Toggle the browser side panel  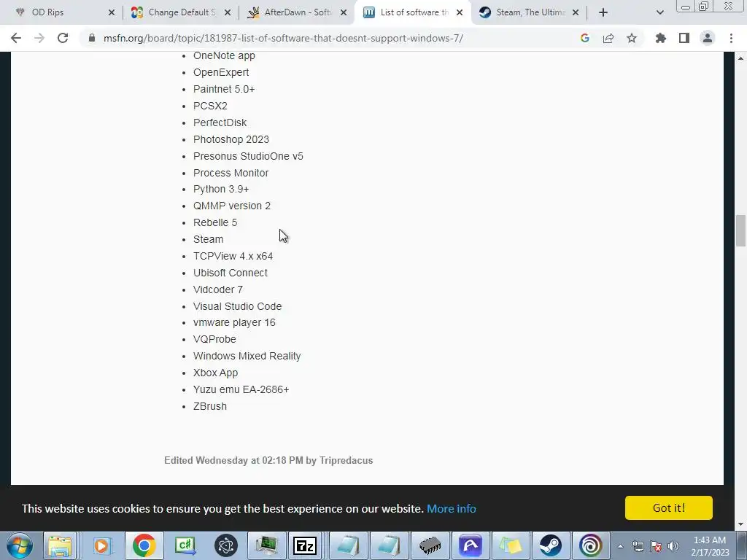(684, 38)
